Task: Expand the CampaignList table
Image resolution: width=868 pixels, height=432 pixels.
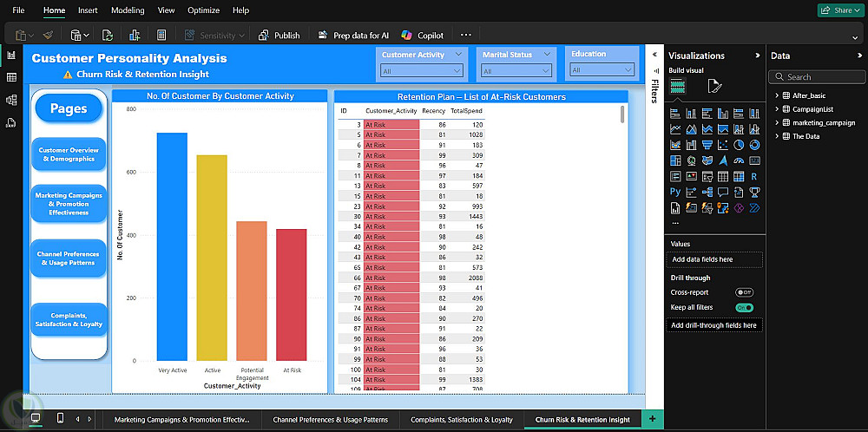Action: point(777,109)
